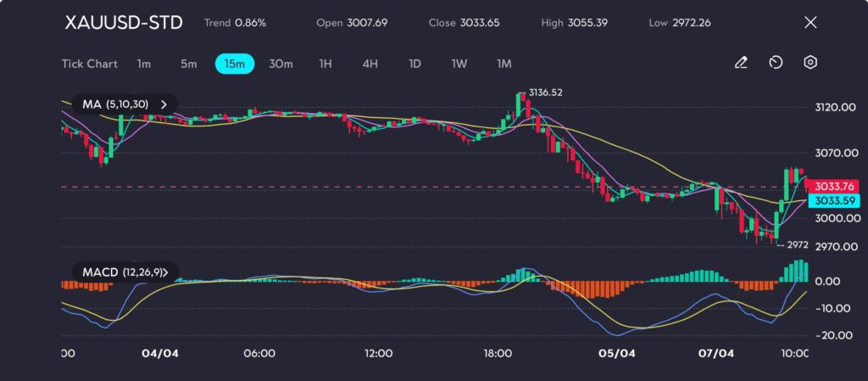Viewport: 868px width, 381px height.
Task: Switch to 30m timeframe
Action: [281, 64]
